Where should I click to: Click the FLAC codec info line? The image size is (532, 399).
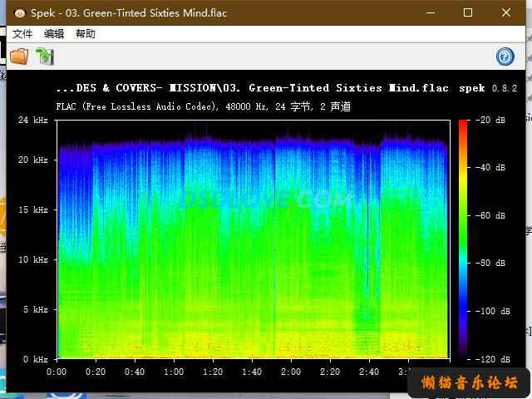[204, 107]
